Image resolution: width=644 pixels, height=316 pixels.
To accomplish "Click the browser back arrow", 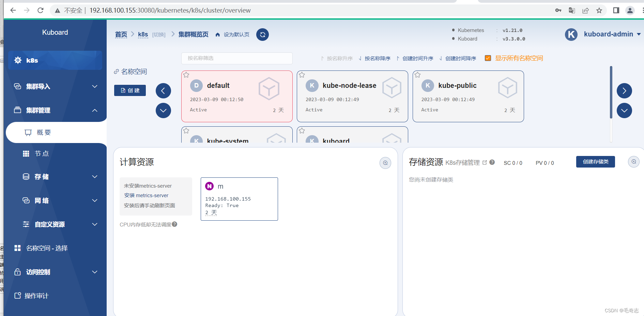I will (13, 10).
